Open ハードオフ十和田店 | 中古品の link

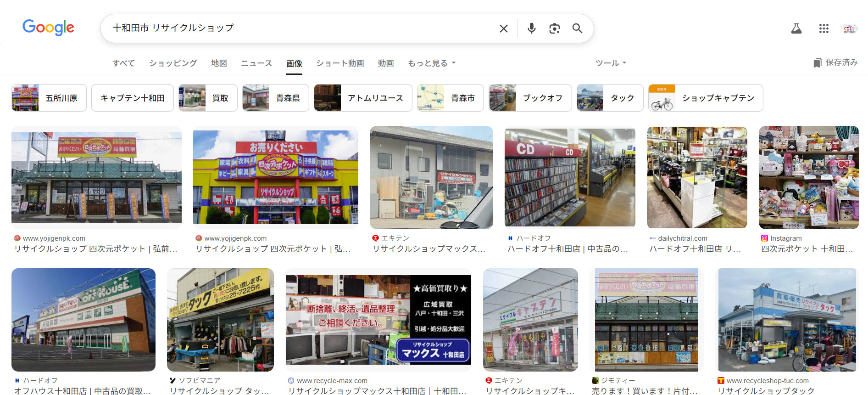568,248
